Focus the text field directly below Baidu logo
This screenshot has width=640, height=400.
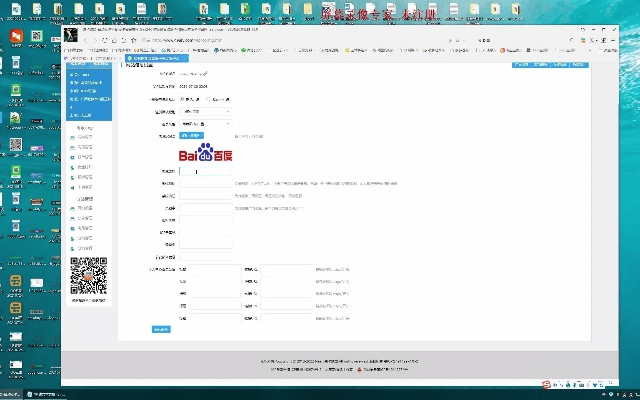pyautogui.click(x=205, y=171)
